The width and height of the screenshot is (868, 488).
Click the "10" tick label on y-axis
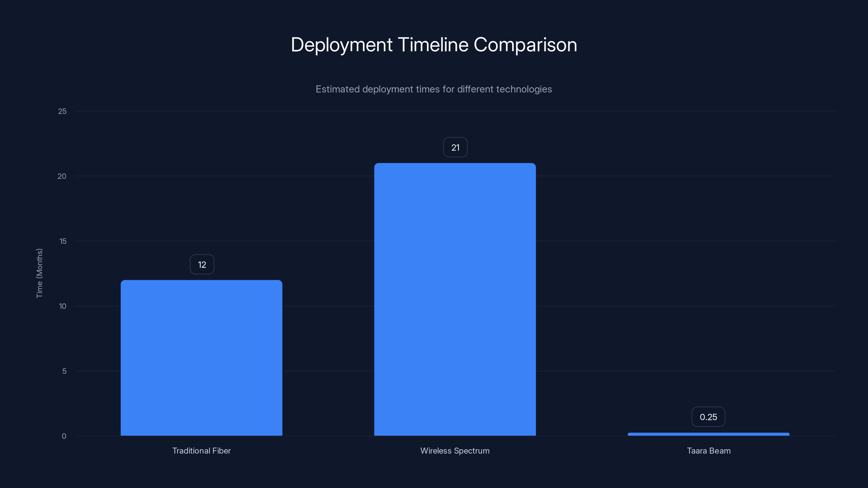point(63,306)
